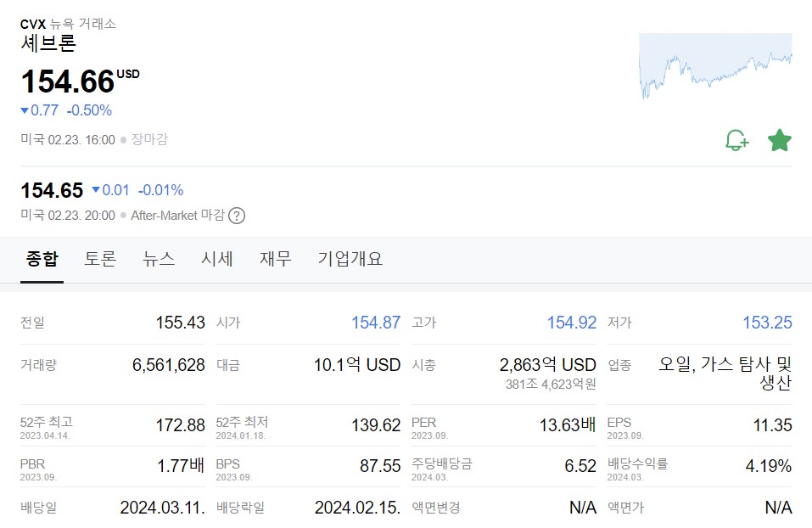Click the 장마감 market status label
This screenshot has height=528, width=812.
click(149, 139)
